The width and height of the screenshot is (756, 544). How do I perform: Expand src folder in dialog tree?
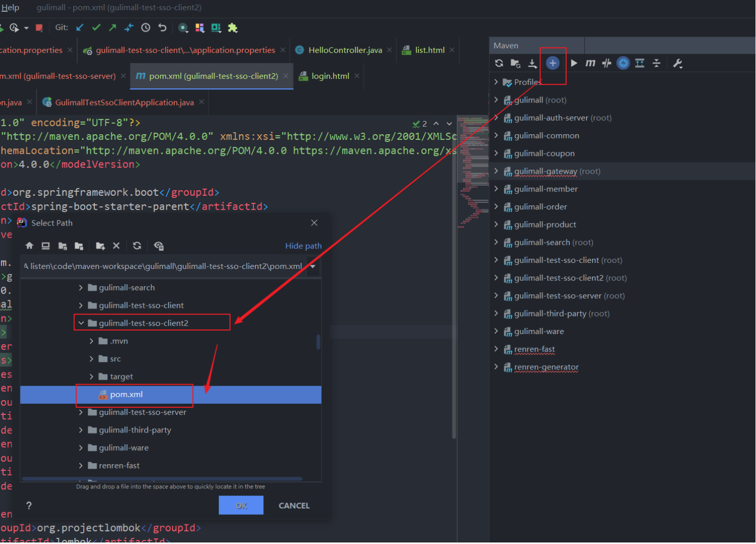(x=91, y=359)
